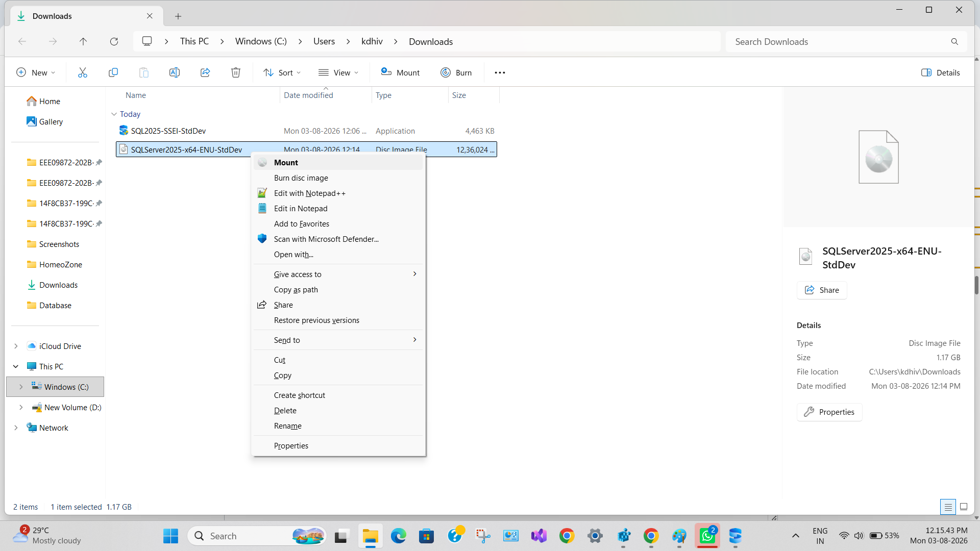Open Visual Studio from the taskbar
980x551 pixels.
(538, 536)
